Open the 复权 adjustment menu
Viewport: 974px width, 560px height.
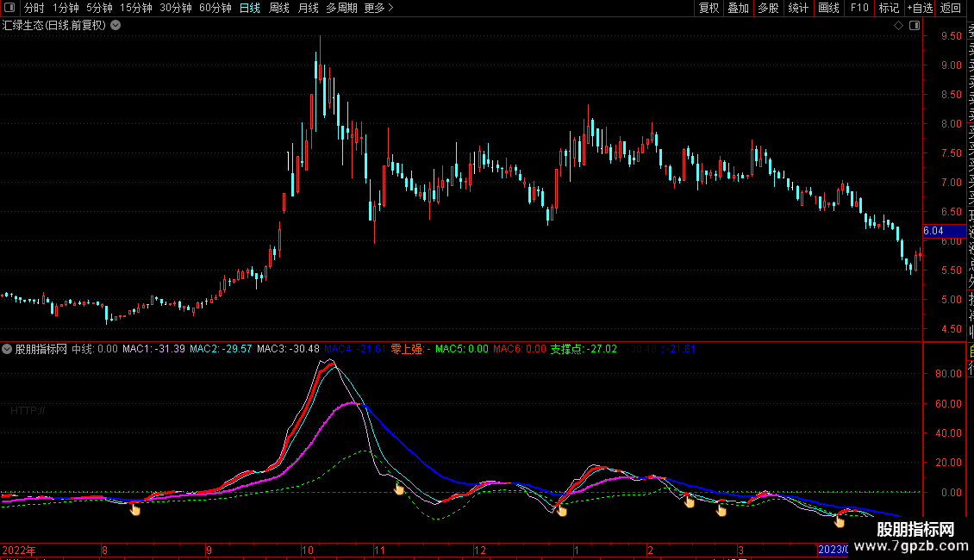(709, 8)
